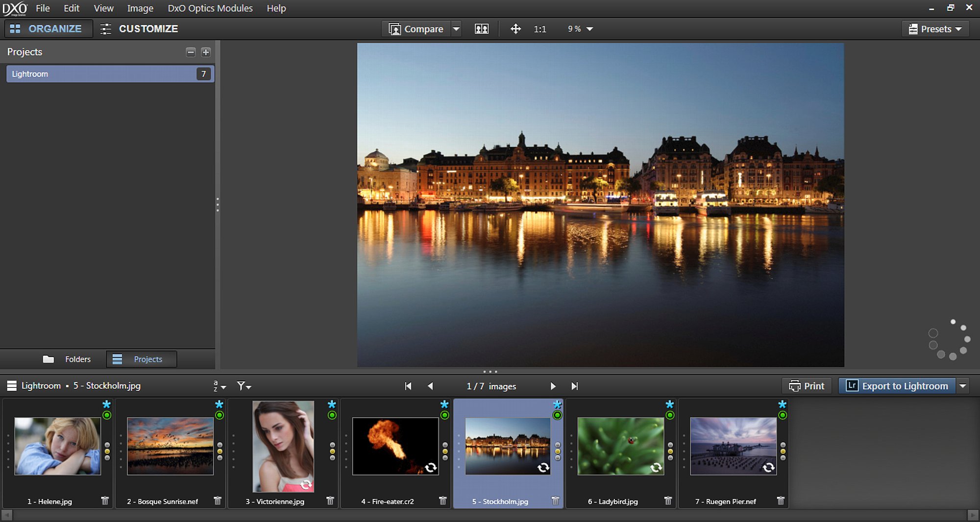The width and height of the screenshot is (980, 522).
Task: Toggle the green processing status on Victorienne.jpg
Action: click(332, 415)
